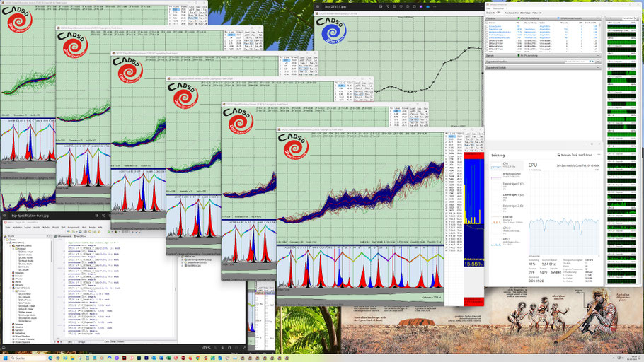The width and height of the screenshot is (644, 362).
Task: Click Neuen Task ausführen in Task Manager
Action: 575,155
